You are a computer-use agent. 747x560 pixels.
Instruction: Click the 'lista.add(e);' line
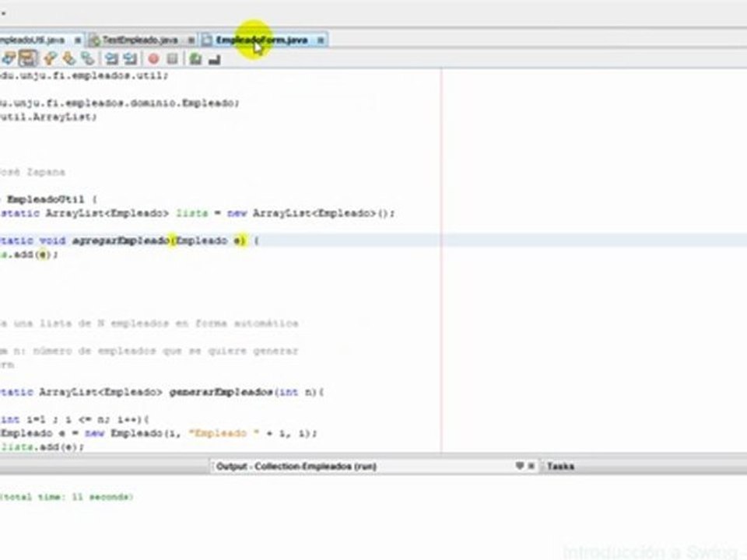point(42,447)
